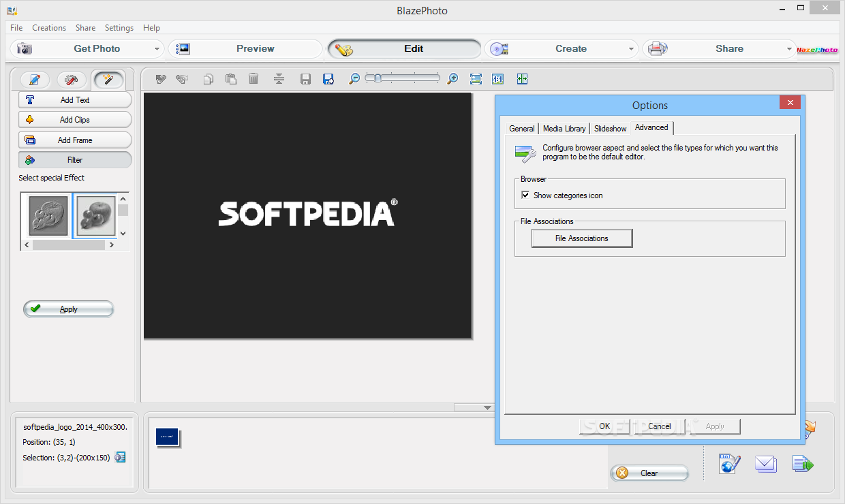This screenshot has height=504, width=845.
Task: Click the effects list down scroll arrow
Action: point(123,233)
